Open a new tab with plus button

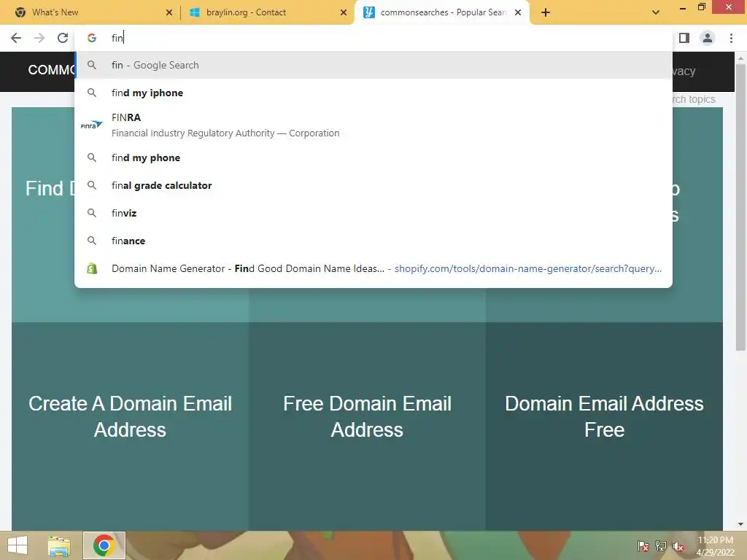(x=546, y=12)
